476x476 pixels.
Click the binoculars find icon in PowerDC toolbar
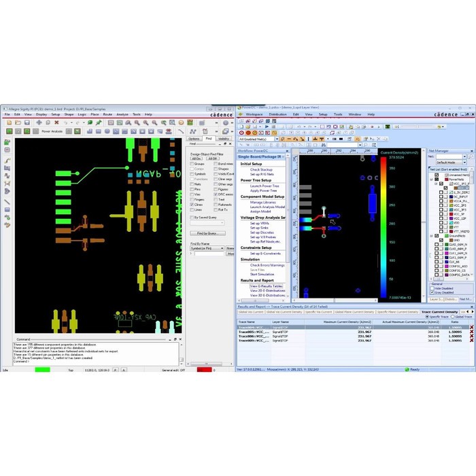coord(323,145)
